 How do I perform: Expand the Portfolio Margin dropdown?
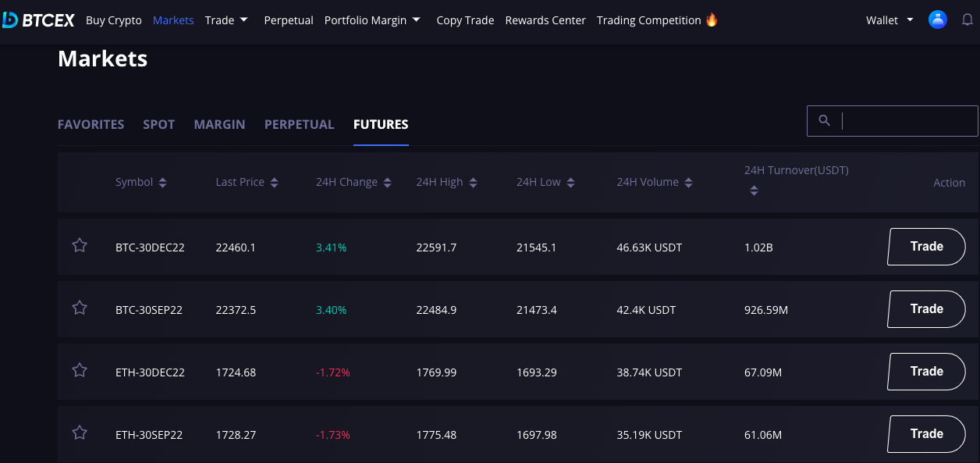point(372,20)
